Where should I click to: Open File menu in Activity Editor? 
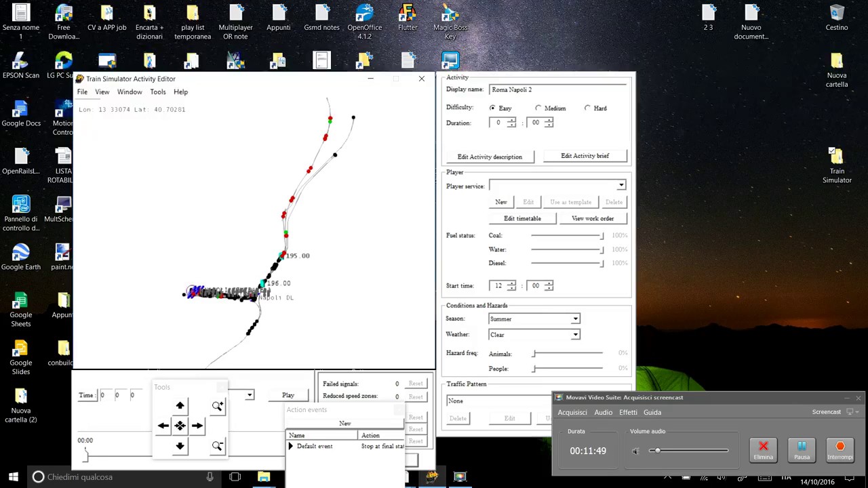point(82,91)
